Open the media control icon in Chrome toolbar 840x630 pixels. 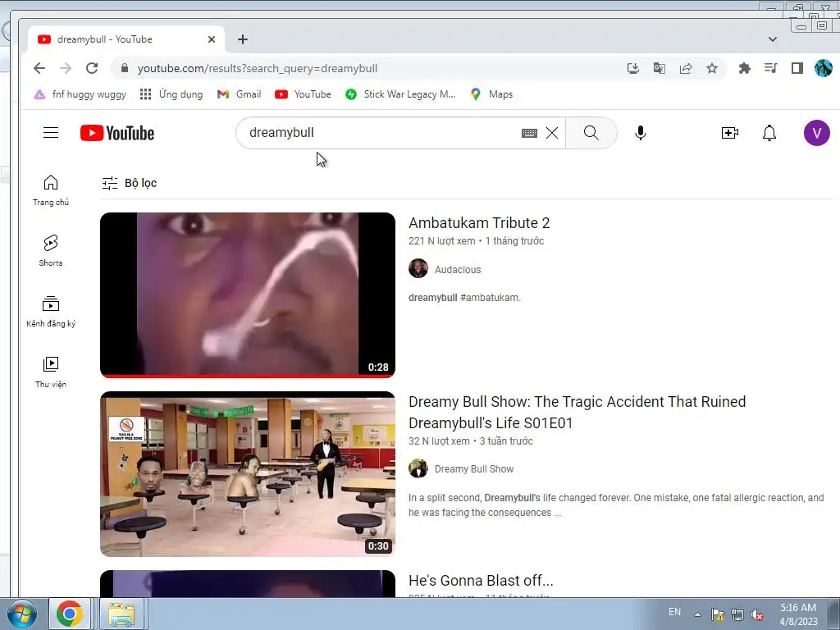771,68
